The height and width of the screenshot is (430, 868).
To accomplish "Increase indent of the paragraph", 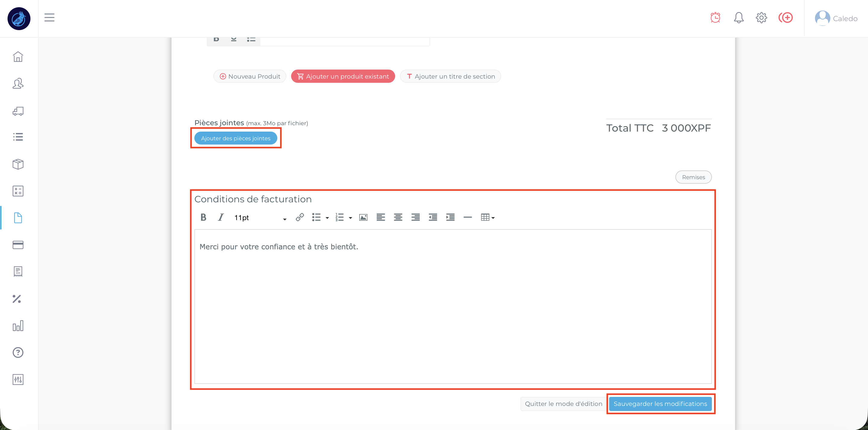I will click(x=450, y=217).
